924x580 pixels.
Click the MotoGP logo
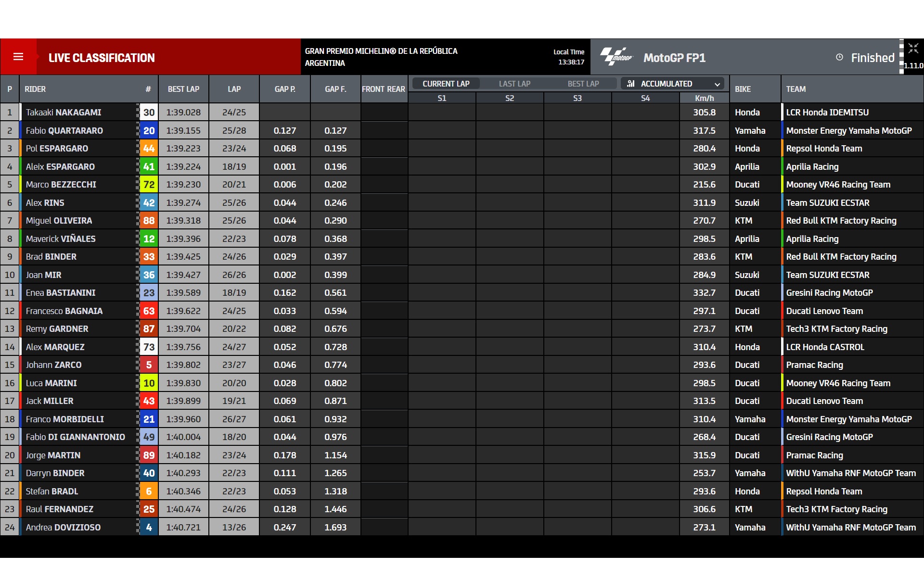click(616, 57)
